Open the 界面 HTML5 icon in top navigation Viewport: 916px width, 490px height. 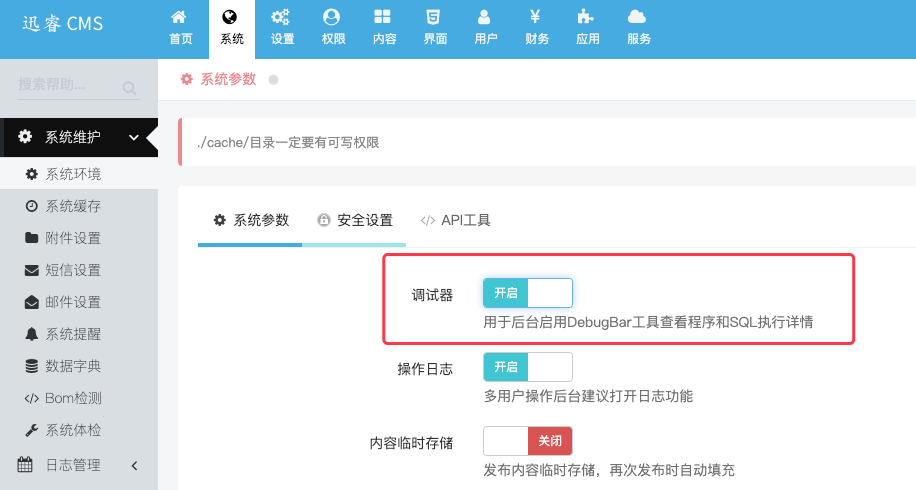pos(433,17)
